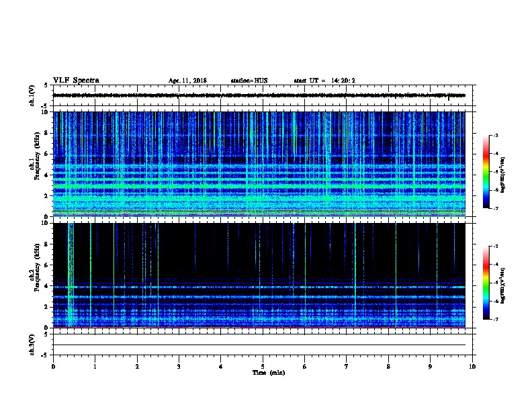
Task: Click the "2" kHz tick on ch.1 spectrogram
Action: [x=46, y=195]
